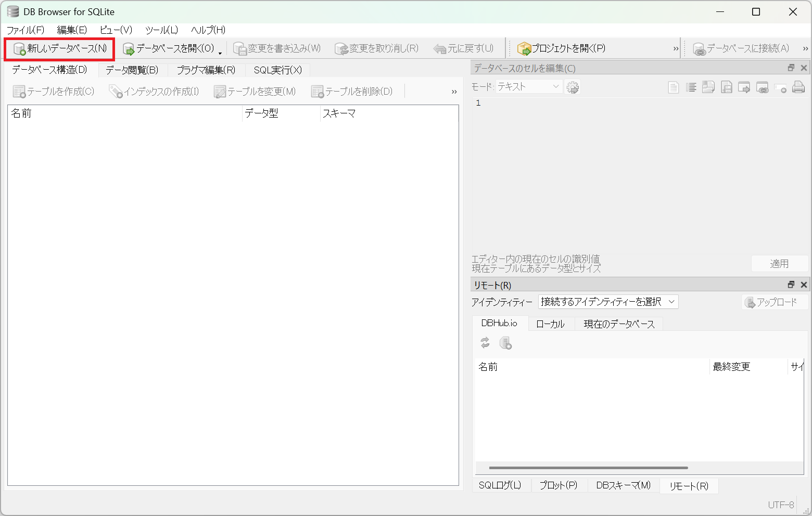This screenshot has height=516, width=812.
Task: Click the プロジェクトを開く(P) toolbar button
Action: 561,49
